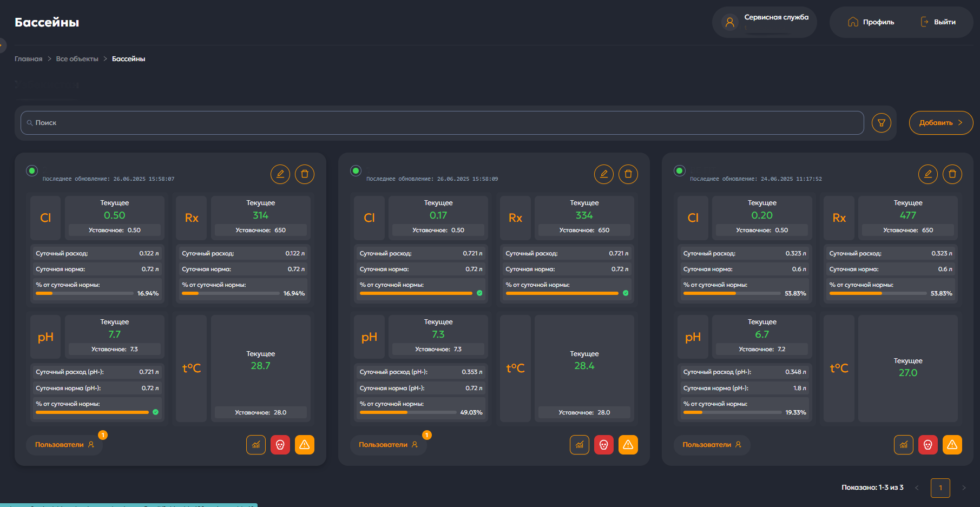
Task: Toggle second pool green status indicator
Action: pos(356,171)
